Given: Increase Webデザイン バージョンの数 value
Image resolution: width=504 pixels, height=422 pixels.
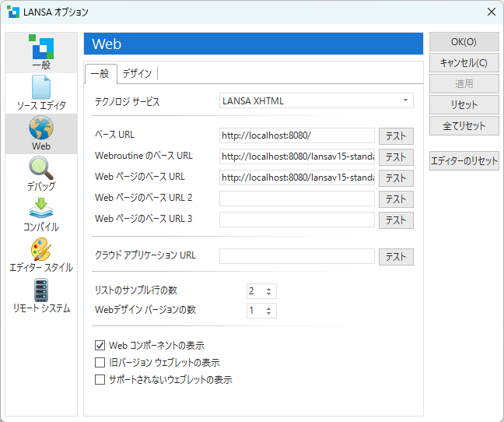Looking at the screenshot, I should 268,308.
